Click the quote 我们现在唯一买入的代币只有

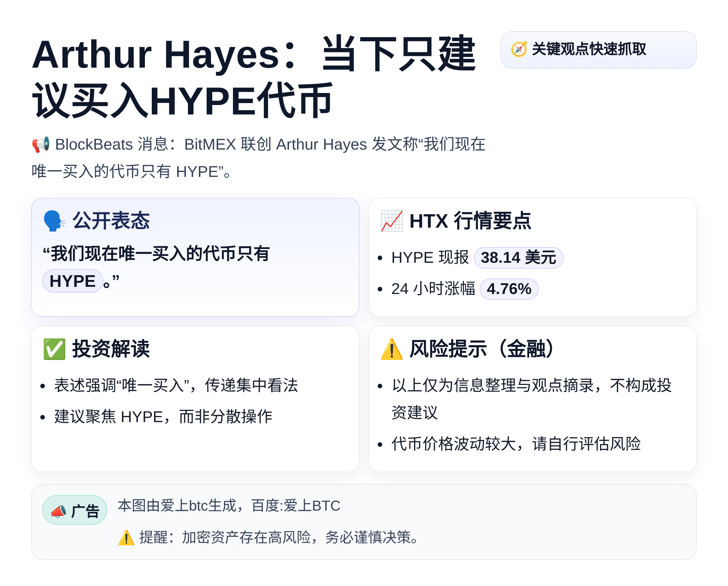pyautogui.click(x=156, y=254)
